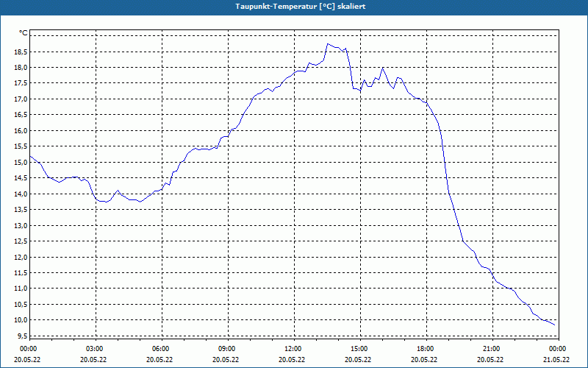This screenshot has height=368, width=588.
Task: Click the chart title Taupunkt-Temperatur skaliert
Action: (301, 7)
